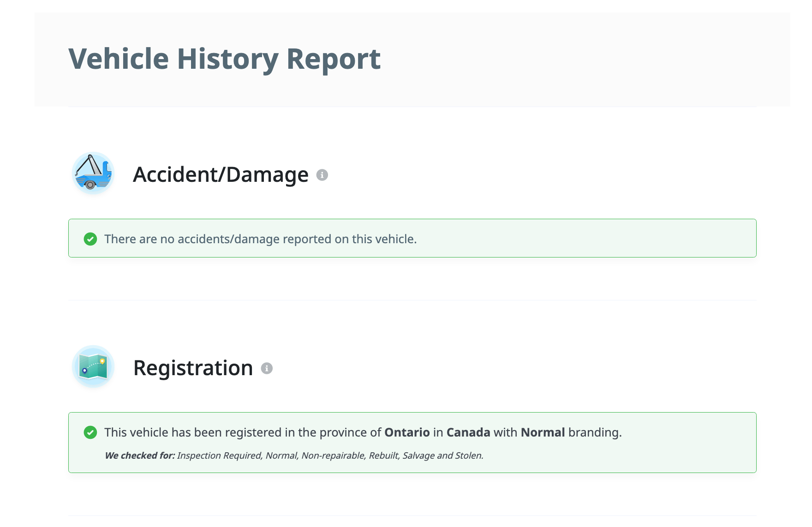Click "Stolen" in the checked list
This screenshot has width=812, height=527.
[x=469, y=455]
